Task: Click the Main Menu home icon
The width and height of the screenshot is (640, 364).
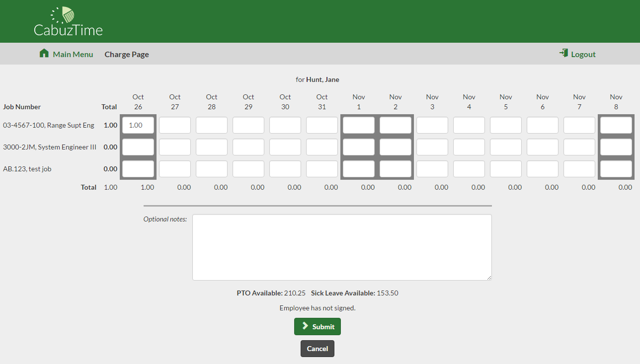Action: pos(44,54)
